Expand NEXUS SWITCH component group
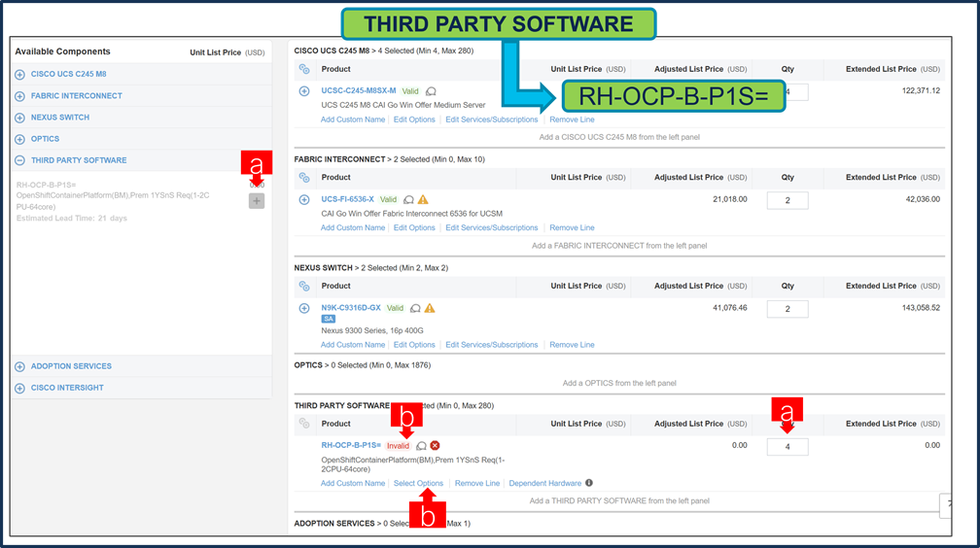980x548 pixels. click(20, 118)
